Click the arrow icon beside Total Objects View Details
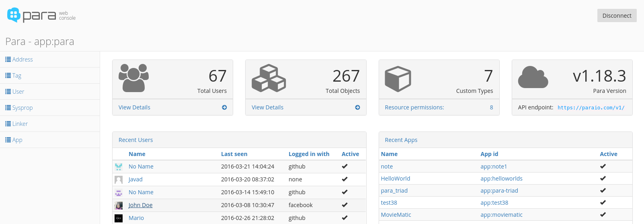The height and width of the screenshot is (224, 644). tap(357, 107)
